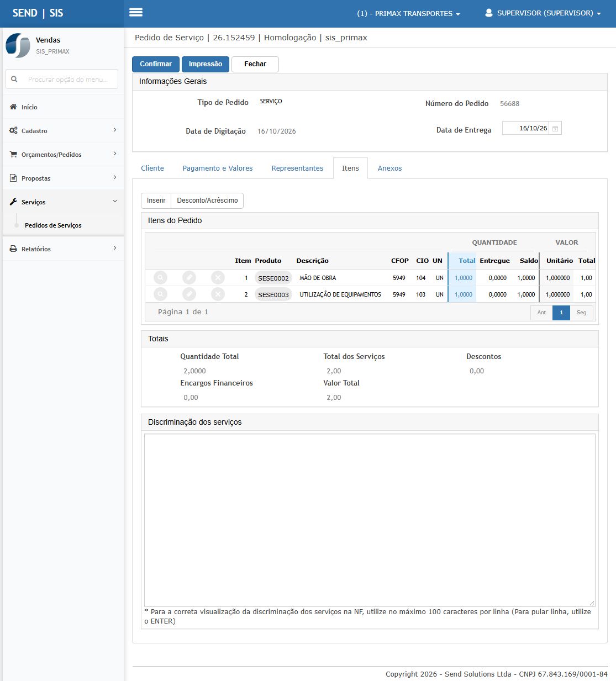This screenshot has height=681, width=616.
Task: Open the Desconto/Acréscimo button
Action: (207, 200)
